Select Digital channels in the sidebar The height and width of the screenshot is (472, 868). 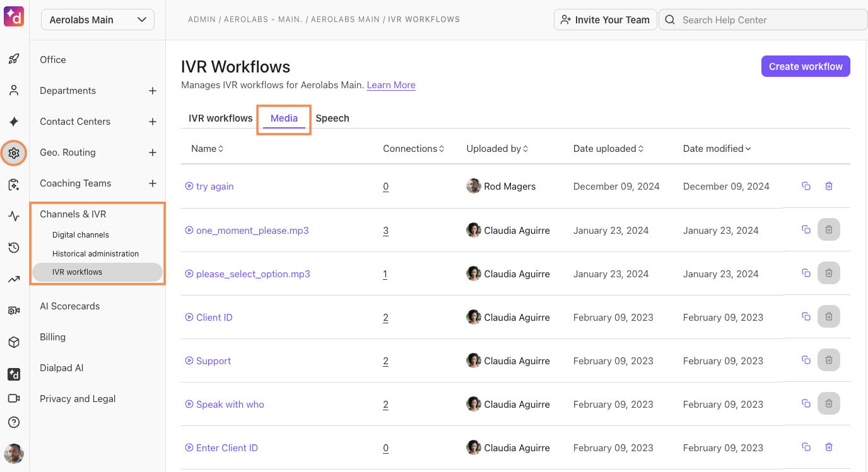pyautogui.click(x=81, y=235)
